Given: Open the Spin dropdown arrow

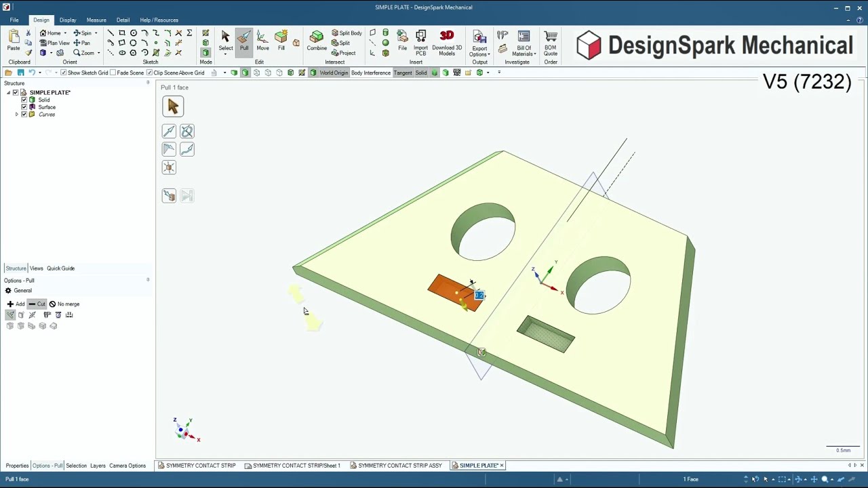Looking at the screenshot, I should point(96,33).
